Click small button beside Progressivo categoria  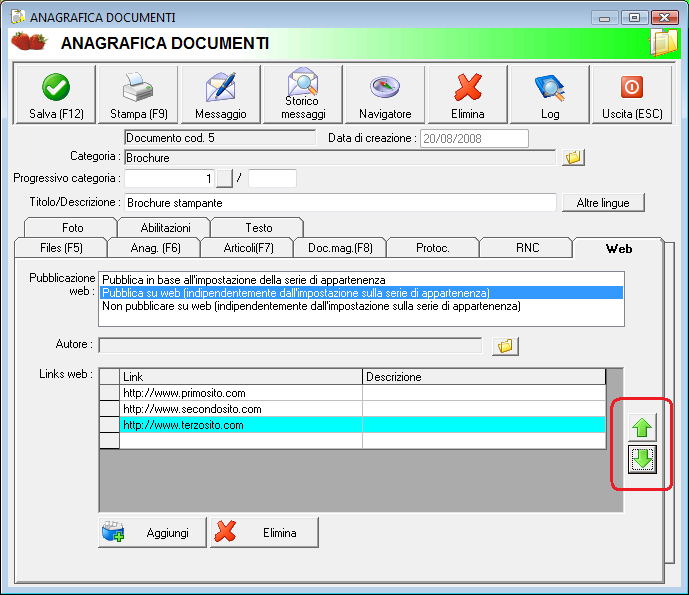coord(225,178)
